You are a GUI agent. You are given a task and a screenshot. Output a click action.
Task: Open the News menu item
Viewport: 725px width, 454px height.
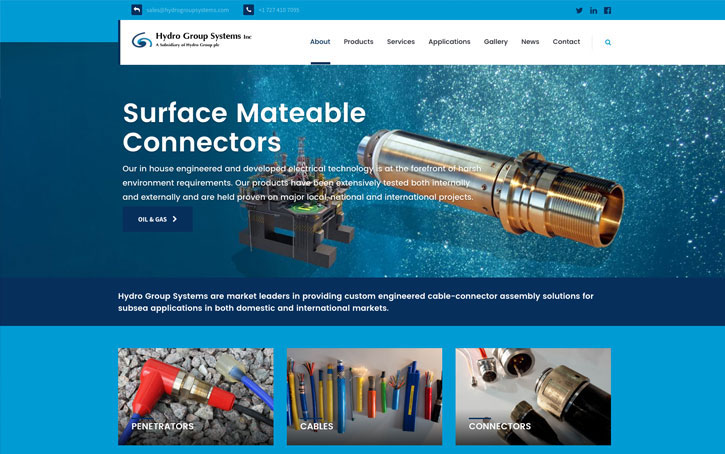click(530, 42)
